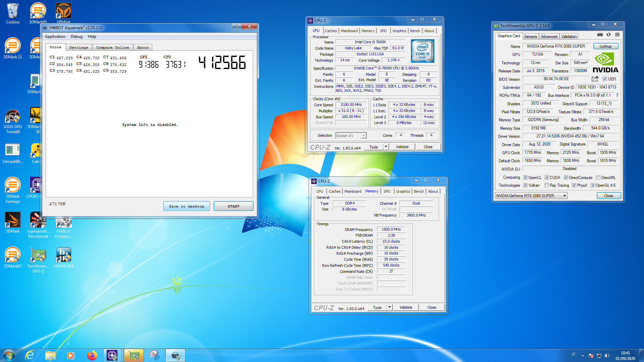Open the Mainboard tab in upper CPU-Z
Image resolution: width=644 pixels, height=362 pixels.
[x=349, y=31]
